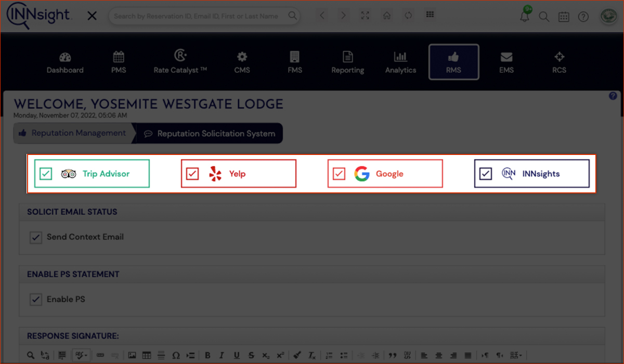Open the Reporting module
624x364 pixels.
click(x=348, y=62)
